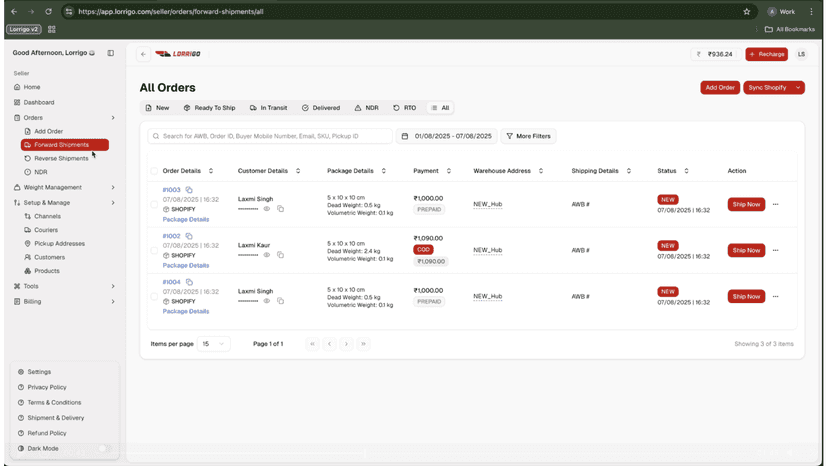Copy Laxmi Kaur's customer details icon
Screen dimensions: 828x466
[280, 255]
